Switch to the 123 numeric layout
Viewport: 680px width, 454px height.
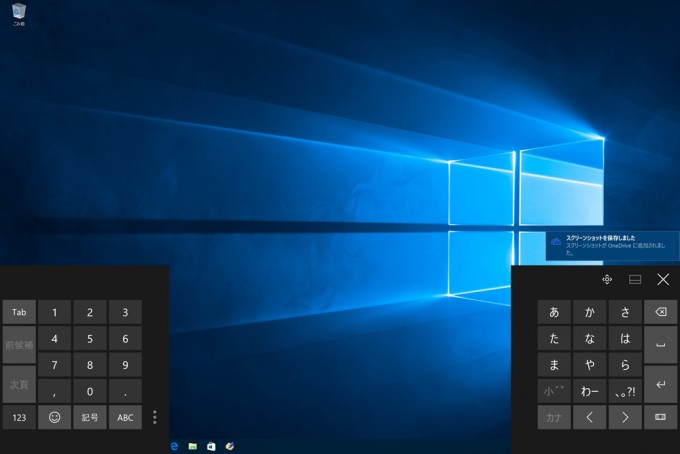click(19, 418)
